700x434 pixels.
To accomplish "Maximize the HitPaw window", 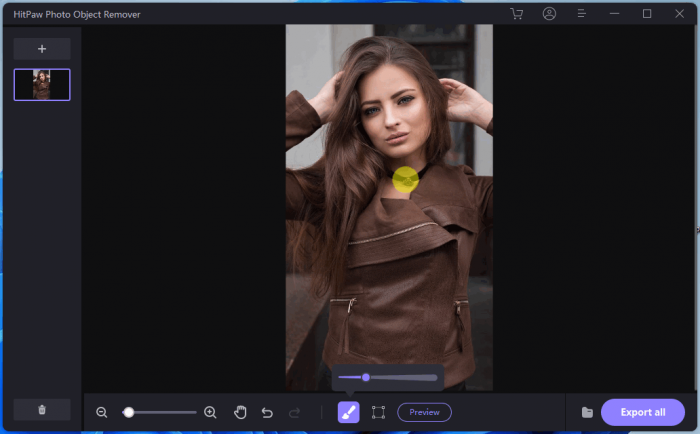I will [647, 14].
